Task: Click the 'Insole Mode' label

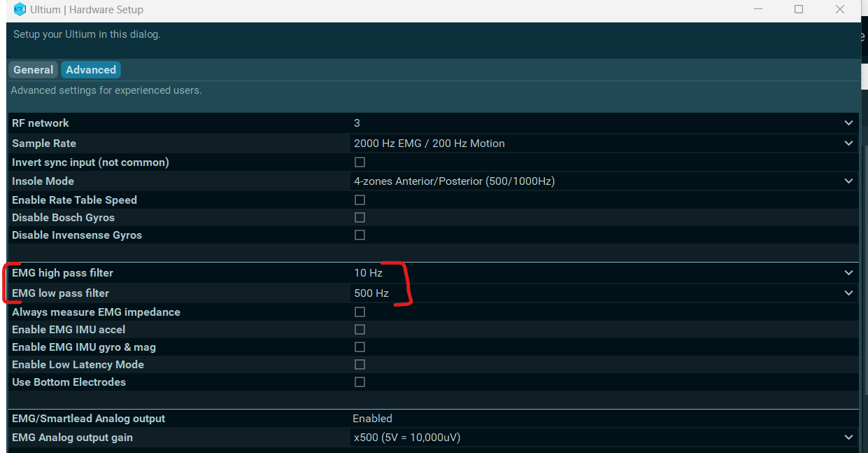Action: click(x=43, y=181)
